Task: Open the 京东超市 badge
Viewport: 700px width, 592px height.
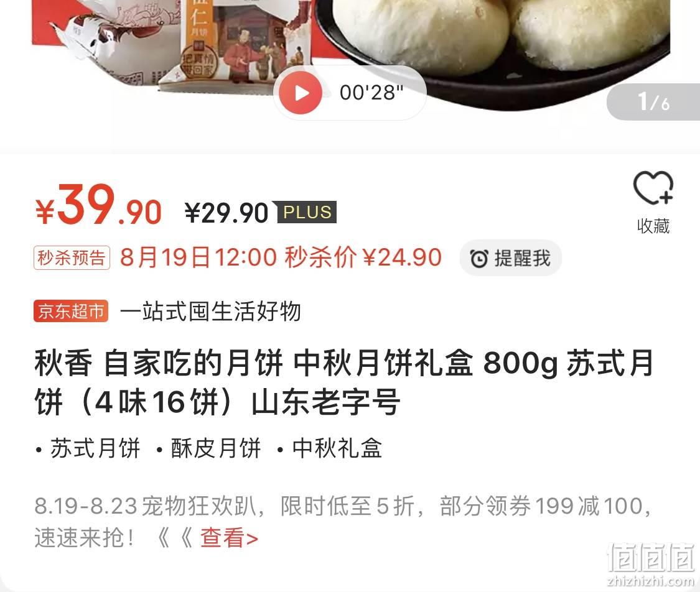Action: pos(70,311)
